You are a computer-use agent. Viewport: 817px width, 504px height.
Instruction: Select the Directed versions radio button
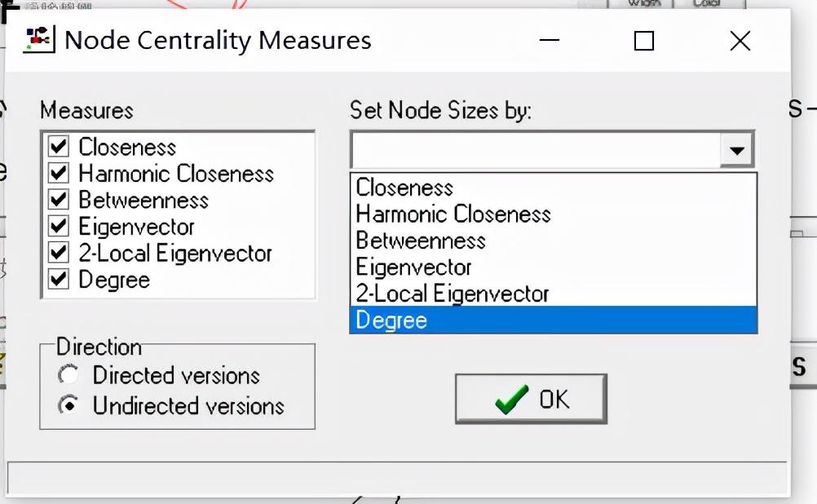(x=69, y=375)
